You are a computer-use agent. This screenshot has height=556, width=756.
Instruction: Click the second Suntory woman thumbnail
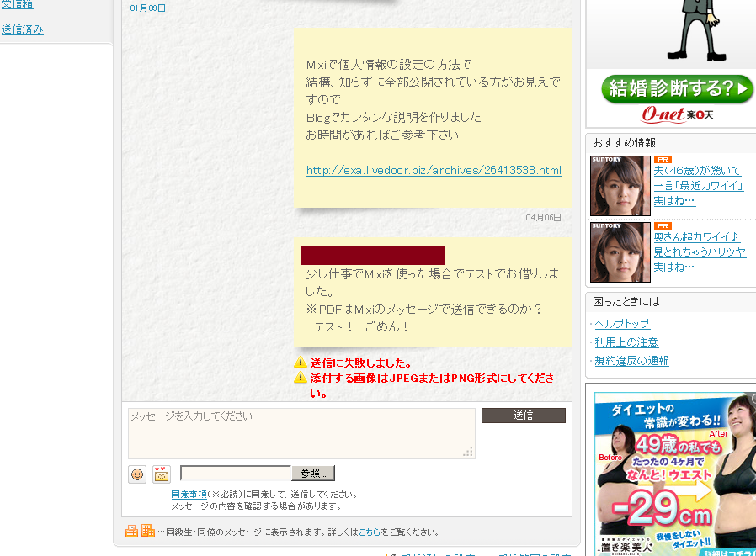click(x=620, y=252)
